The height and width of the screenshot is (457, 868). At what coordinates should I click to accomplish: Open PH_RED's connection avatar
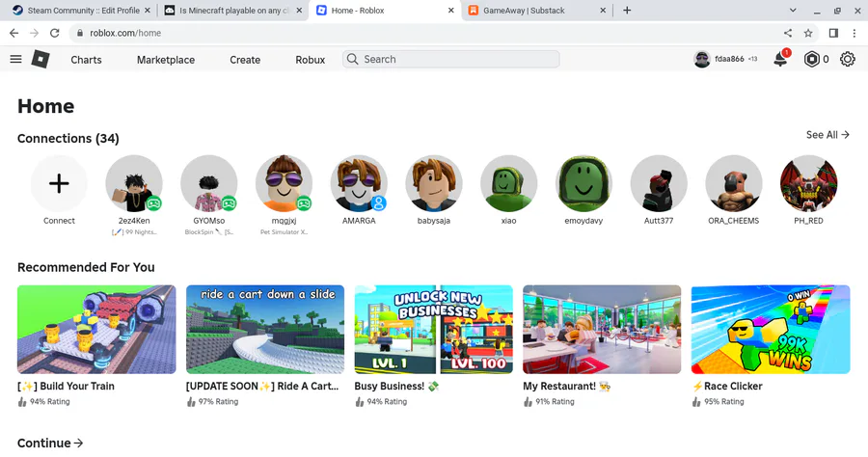809,184
